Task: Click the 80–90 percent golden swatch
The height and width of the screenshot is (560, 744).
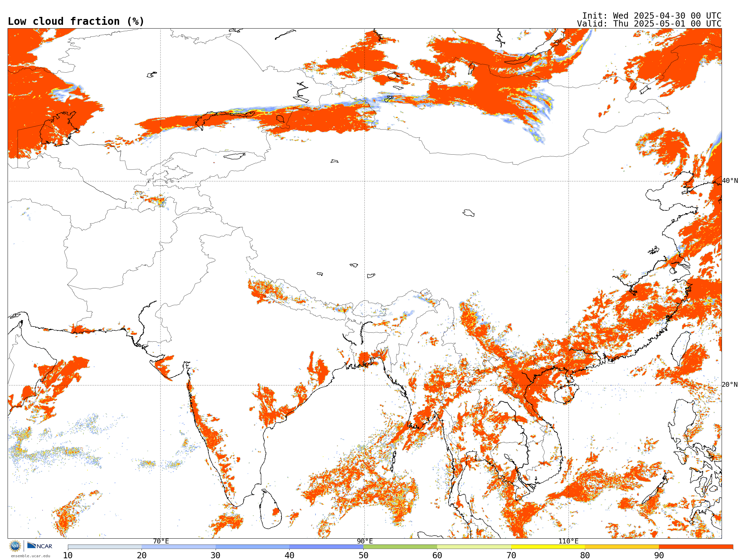Action: pos(622,547)
